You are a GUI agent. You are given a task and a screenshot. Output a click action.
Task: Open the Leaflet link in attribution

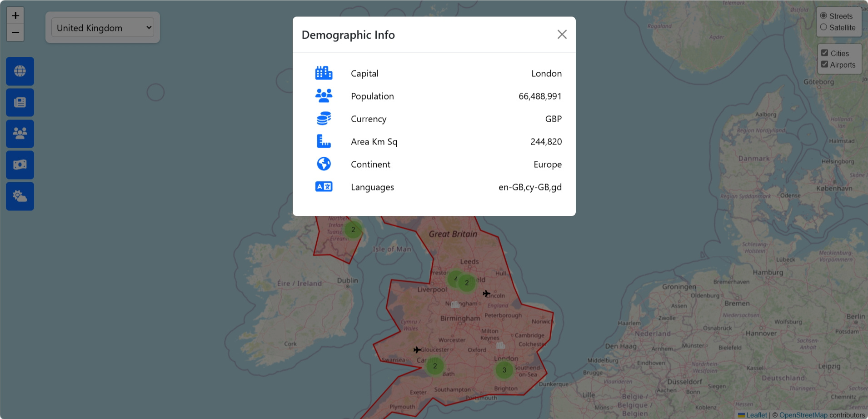click(x=756, y=415)
